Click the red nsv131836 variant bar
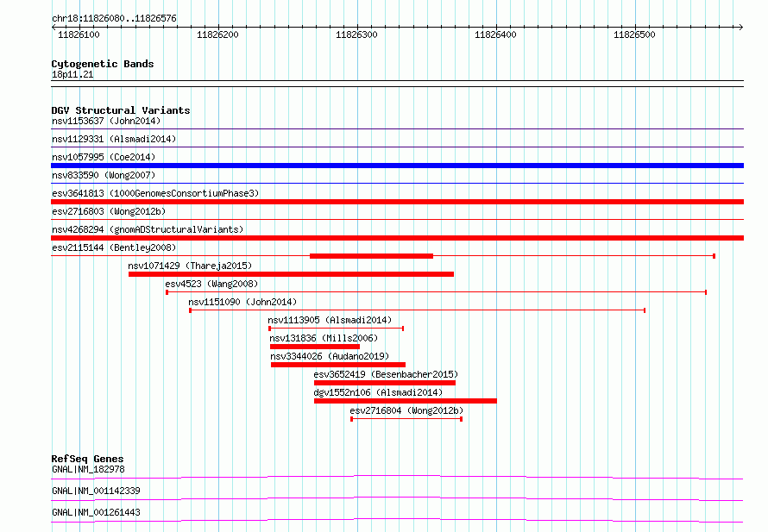Image resolution: width=768 pixels, height=532 pixels. click(x=314, y=347)
